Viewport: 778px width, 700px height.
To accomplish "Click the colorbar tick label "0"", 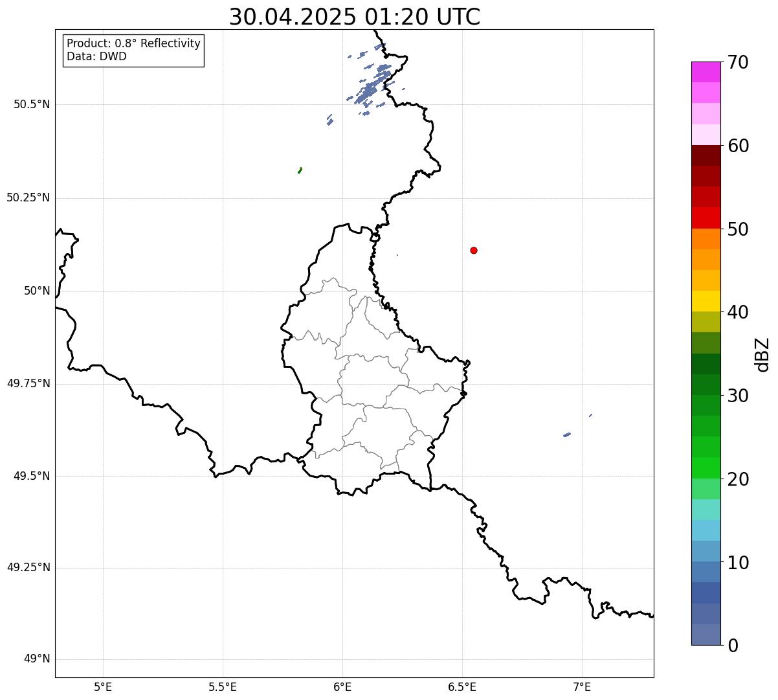I will tap(732, 646).
